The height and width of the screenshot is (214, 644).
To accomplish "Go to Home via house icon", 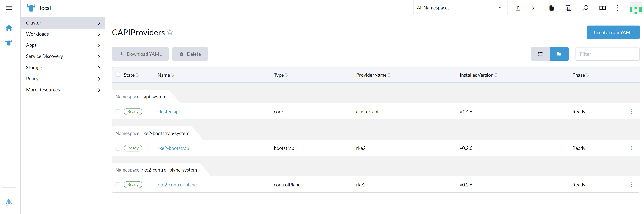I will point(9,28).
